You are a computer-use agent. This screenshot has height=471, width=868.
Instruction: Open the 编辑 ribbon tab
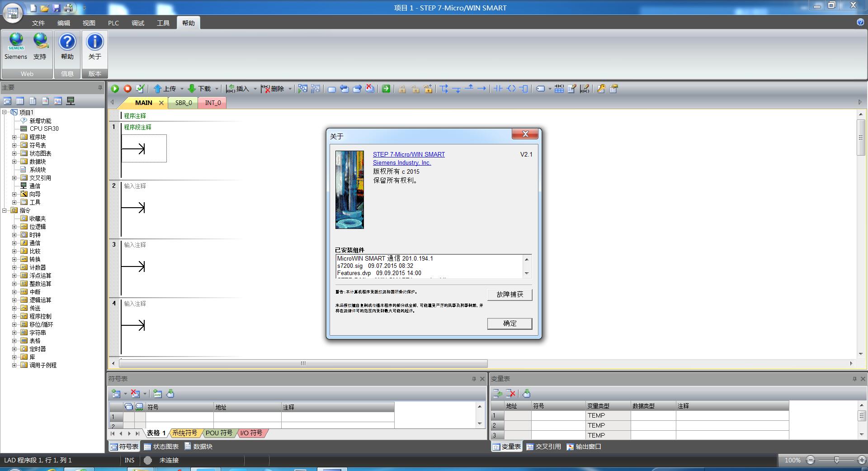click(64, 23)
